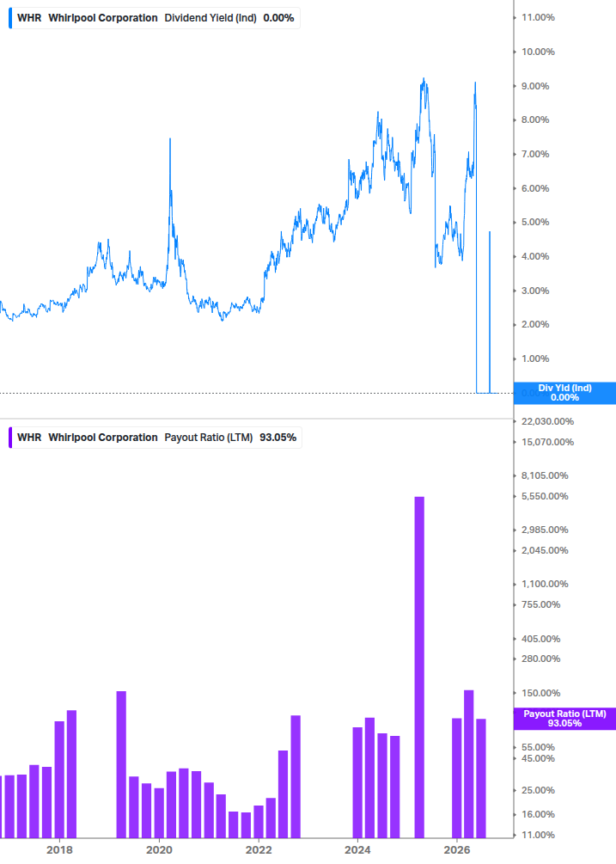The image size is (616, 864).
Task: Click the 15,070.00% payout axis label
Action: 547,442
